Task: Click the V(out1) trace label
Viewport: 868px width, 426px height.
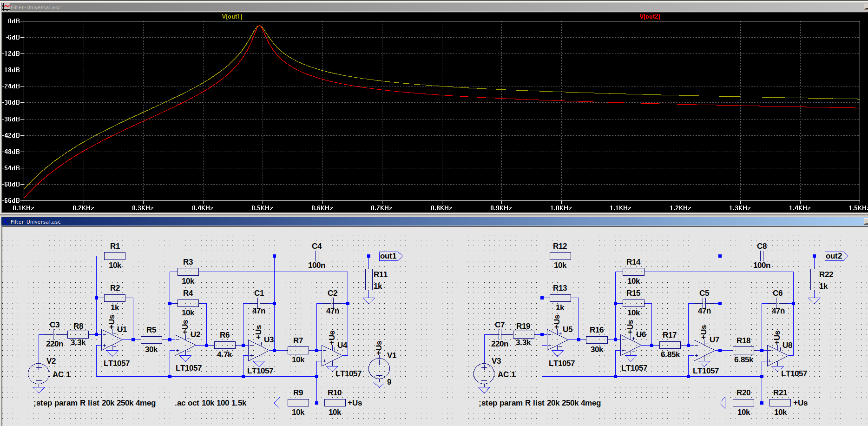Action: pos(232,16)
